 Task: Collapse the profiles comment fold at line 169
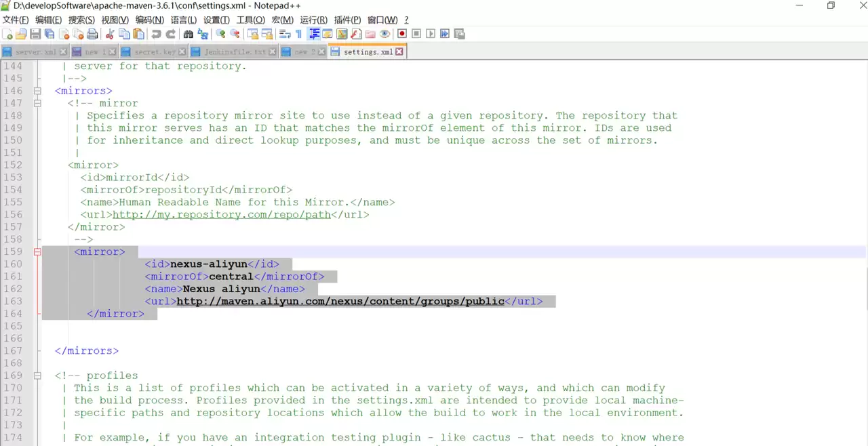click(x=38, y=376)
